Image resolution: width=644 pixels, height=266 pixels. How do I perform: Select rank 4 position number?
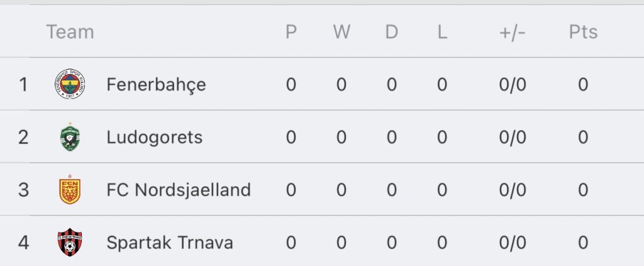[23, 243]
